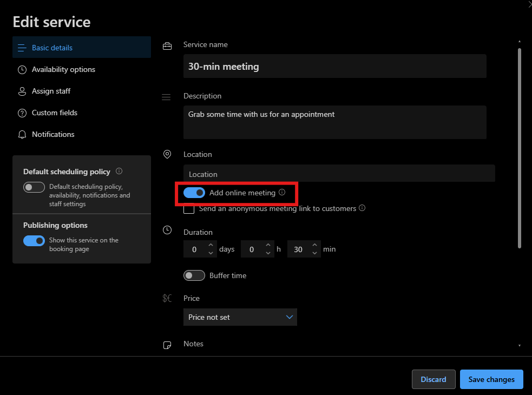Click the Description text area
Screen dimensions: 532x395
(x=335, y=122)
